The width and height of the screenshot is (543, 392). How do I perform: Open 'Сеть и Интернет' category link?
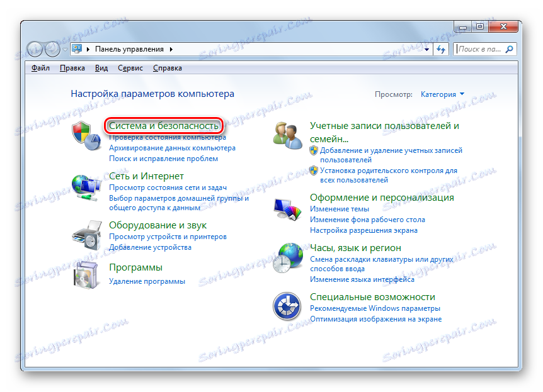pyautogui.click(x=146, y=176)
